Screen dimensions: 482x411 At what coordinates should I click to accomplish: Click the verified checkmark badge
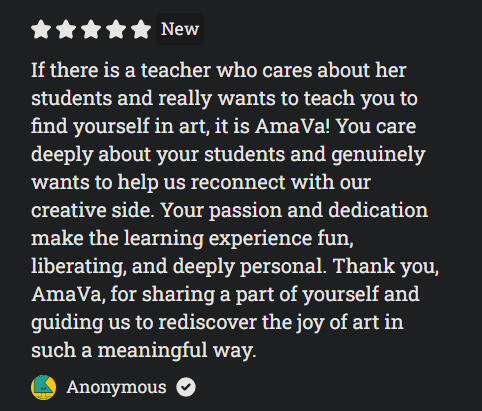(x=186, y=387)
